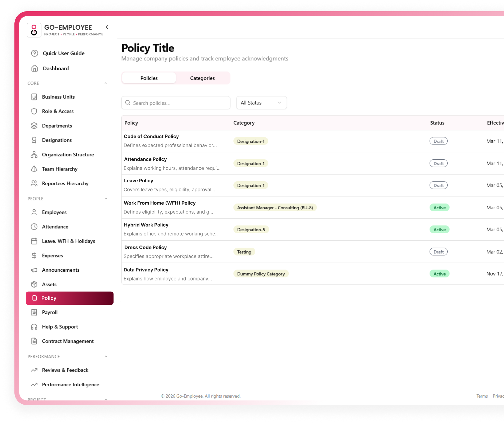This screenshot has width=504, height=423.
Task: Click the Policy document icon
Action: 34,298
